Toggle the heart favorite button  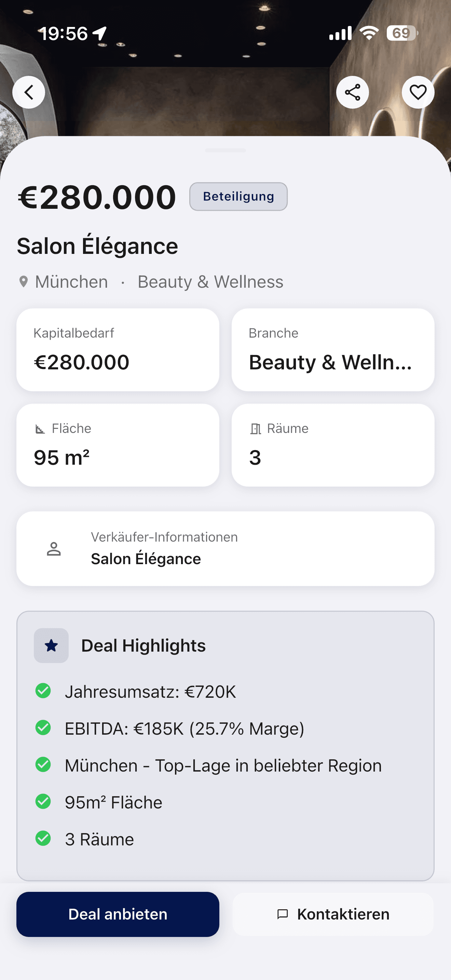pyautogui.click(x=418, y=93)
